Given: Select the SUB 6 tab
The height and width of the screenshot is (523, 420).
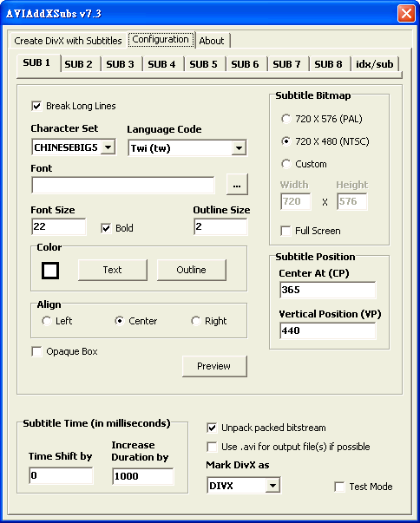Looking at the screenshot, I should (246, 64).
